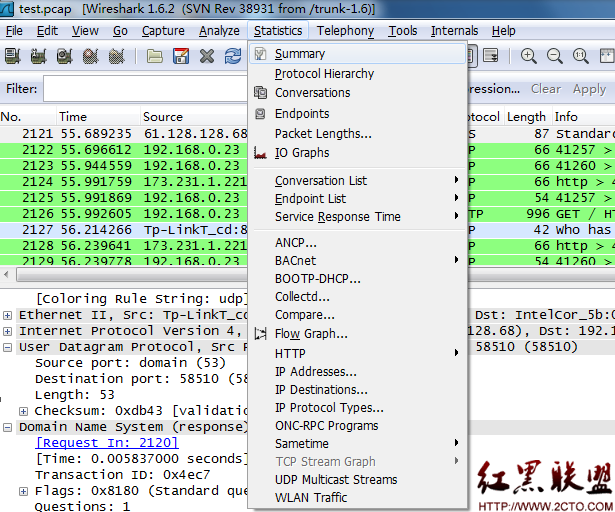Expand Internet Protocol Version 4 node
615x512 pixels.
tap(7, 331)
